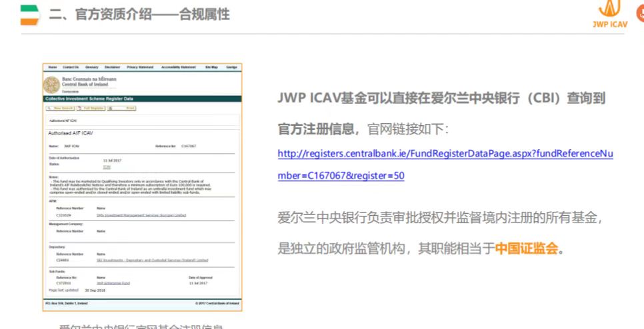Select the Date of Authorisation value
This screenshot has width=644, height=329.
tap(112, 161)
